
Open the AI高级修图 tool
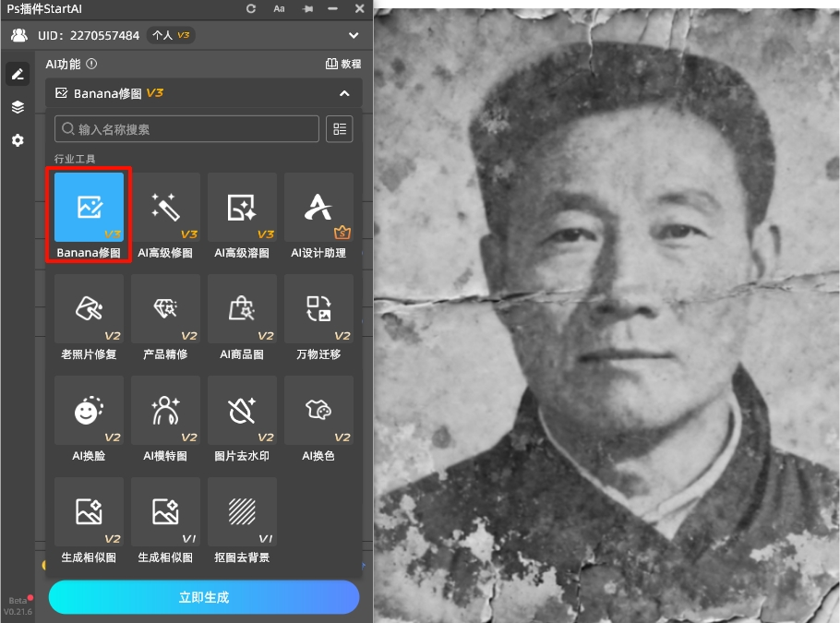[165, 214]
